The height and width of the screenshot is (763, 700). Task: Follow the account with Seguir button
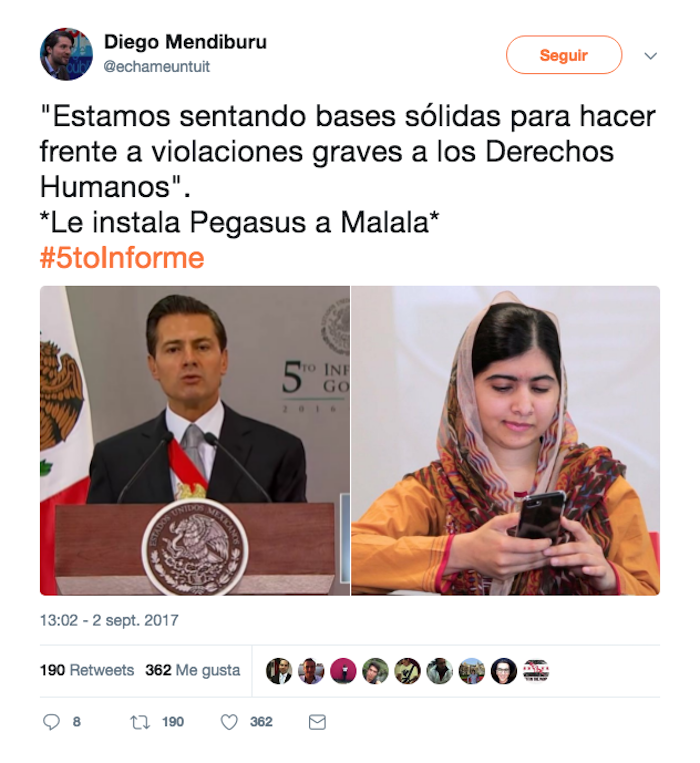pos(564,55)
